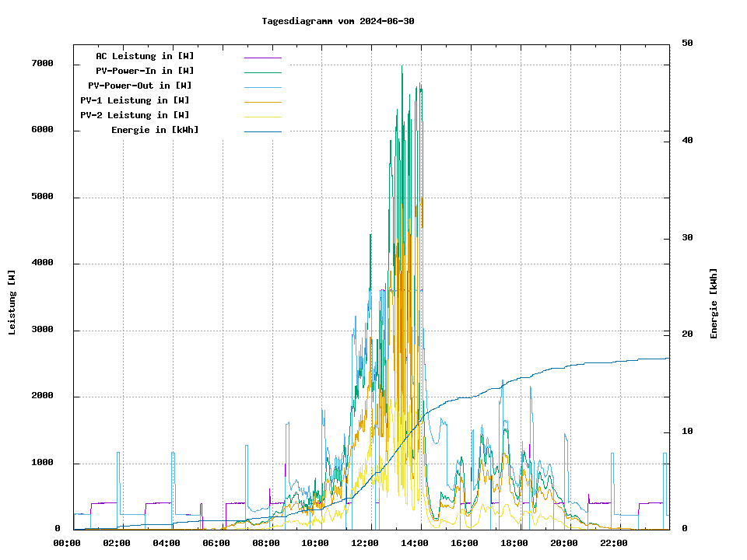The height and width of the screenshot is (560, 747).
Task: Click the 50 value on the right axis
Action: tap(687, 44)
